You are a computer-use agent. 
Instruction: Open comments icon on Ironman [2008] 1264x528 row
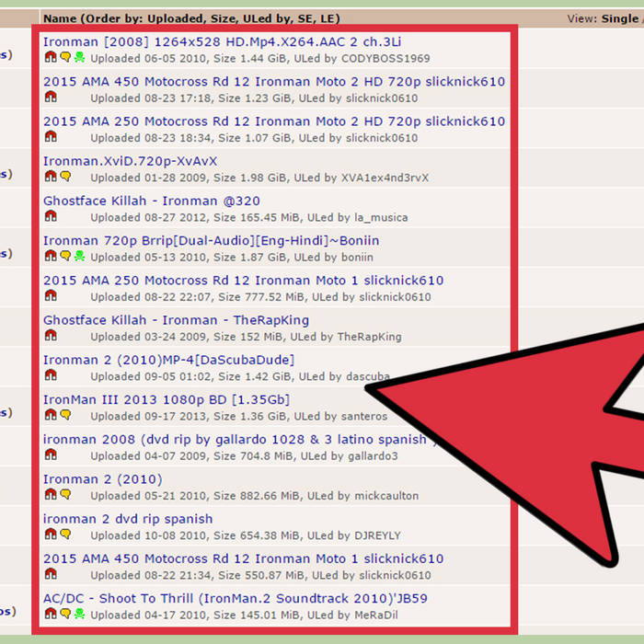64,57
